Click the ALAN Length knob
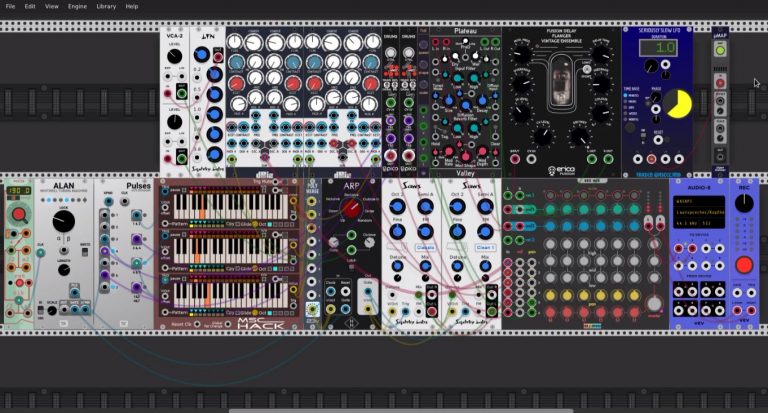 coord(64,269)
